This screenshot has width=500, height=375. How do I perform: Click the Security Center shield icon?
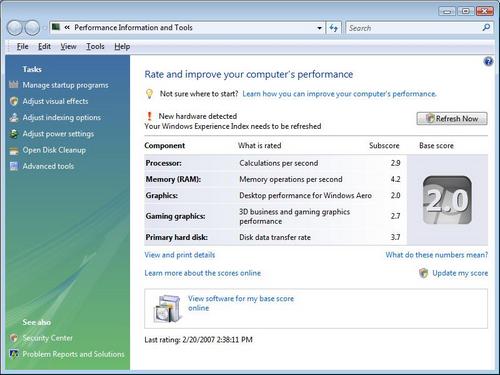pyautogui.click(x=14, y=338)
